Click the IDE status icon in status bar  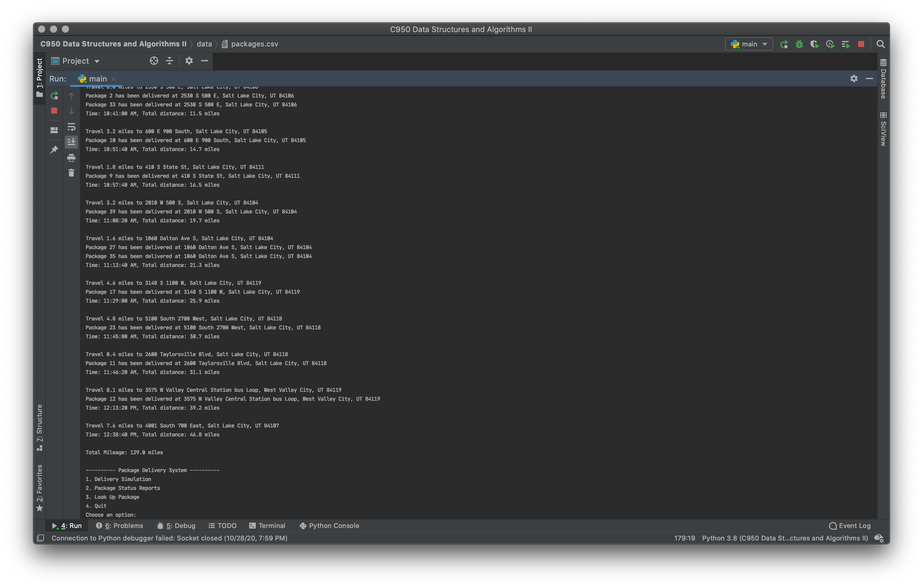point(879,538)
